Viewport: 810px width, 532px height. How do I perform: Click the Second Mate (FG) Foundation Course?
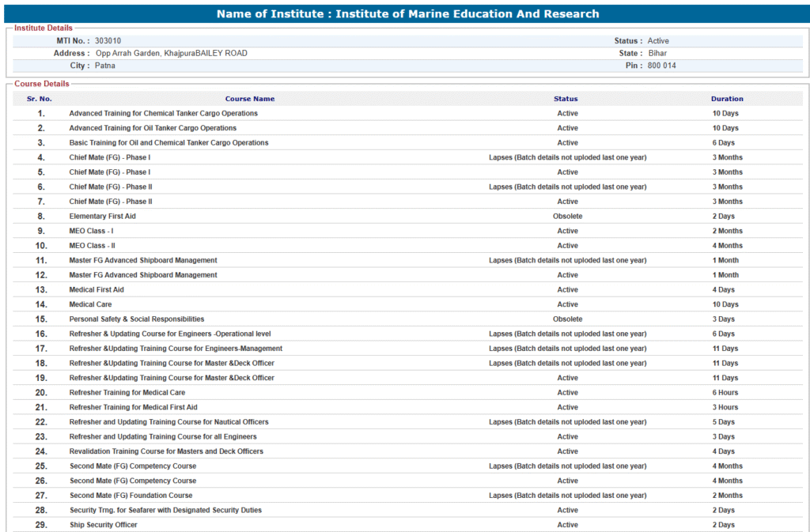tap(131, 496)
